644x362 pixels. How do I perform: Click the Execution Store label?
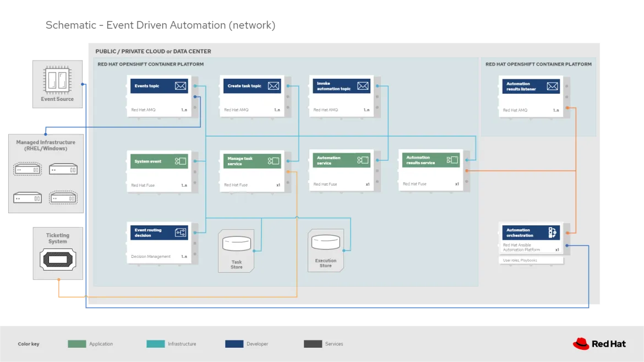click(326, 263)
